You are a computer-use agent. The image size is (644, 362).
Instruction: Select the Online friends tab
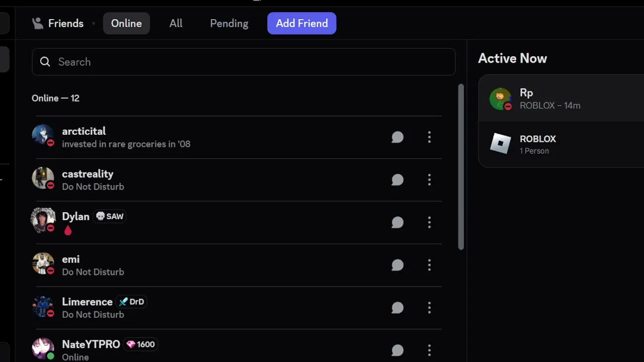pos(126,24)
